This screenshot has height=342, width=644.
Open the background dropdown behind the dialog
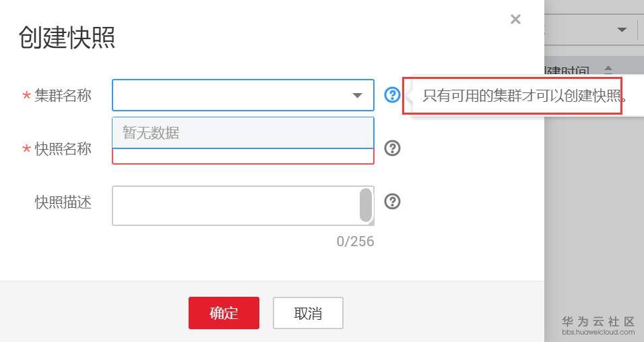(622, 30)
